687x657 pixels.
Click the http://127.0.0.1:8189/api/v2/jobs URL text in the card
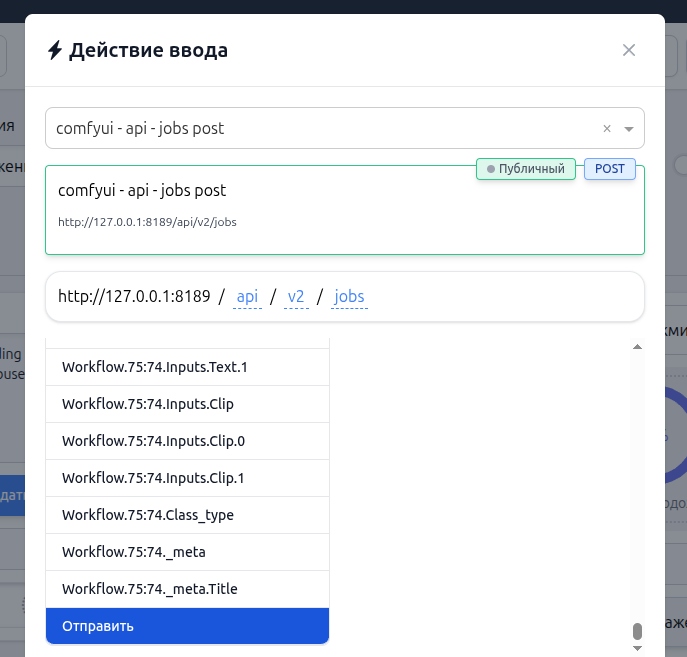coord(147,222)
